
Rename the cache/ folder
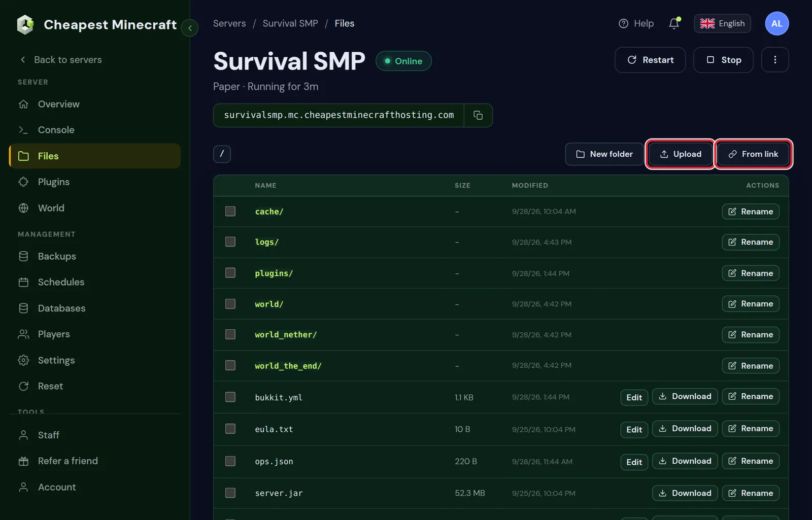click(x=751, y=212)
